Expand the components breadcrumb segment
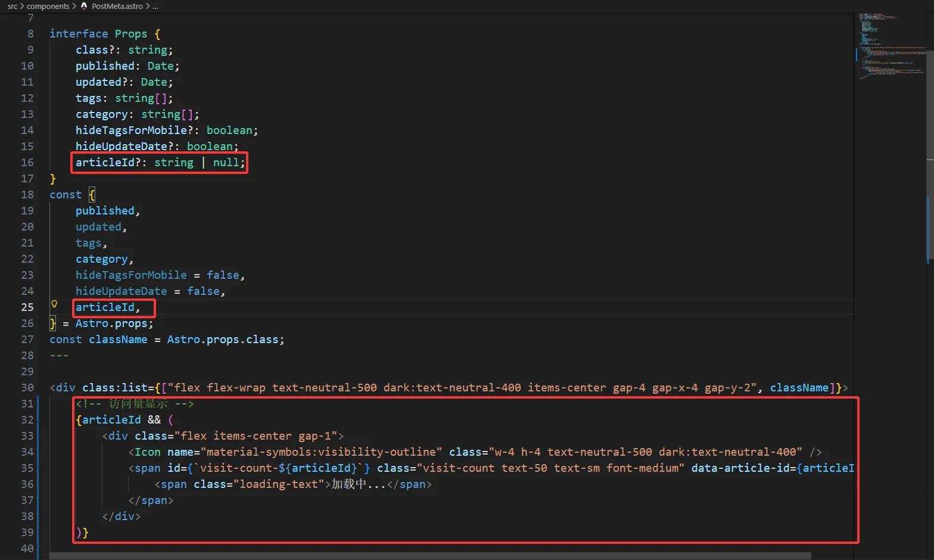Image resolution: width=934 pixels, height=560 pixels. [x=48, y=6]
